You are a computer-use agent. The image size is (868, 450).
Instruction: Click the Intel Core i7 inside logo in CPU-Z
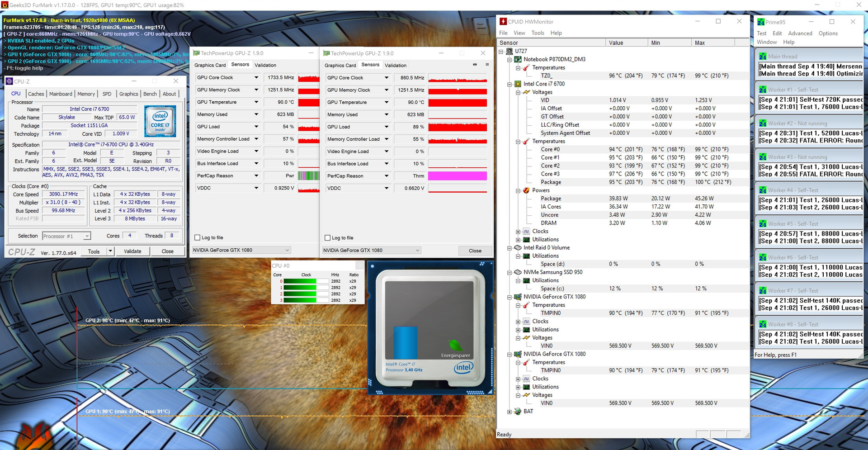pyautogui.click(x=160, y=121)
